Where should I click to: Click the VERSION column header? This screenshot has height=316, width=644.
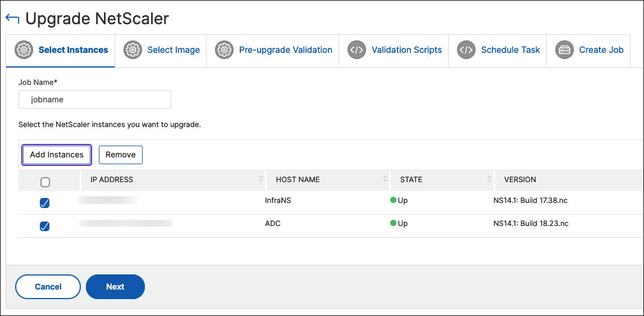click(x=520, y=179)
